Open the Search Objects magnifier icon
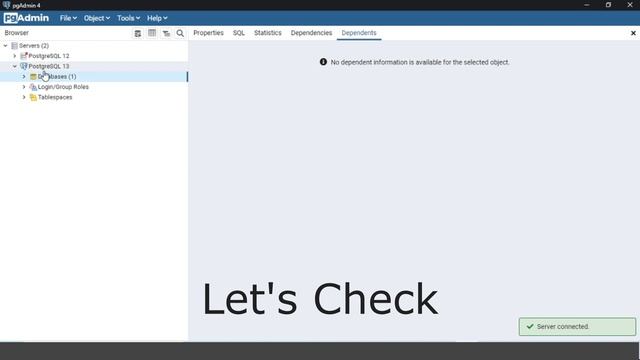 [x=180, y=33]
